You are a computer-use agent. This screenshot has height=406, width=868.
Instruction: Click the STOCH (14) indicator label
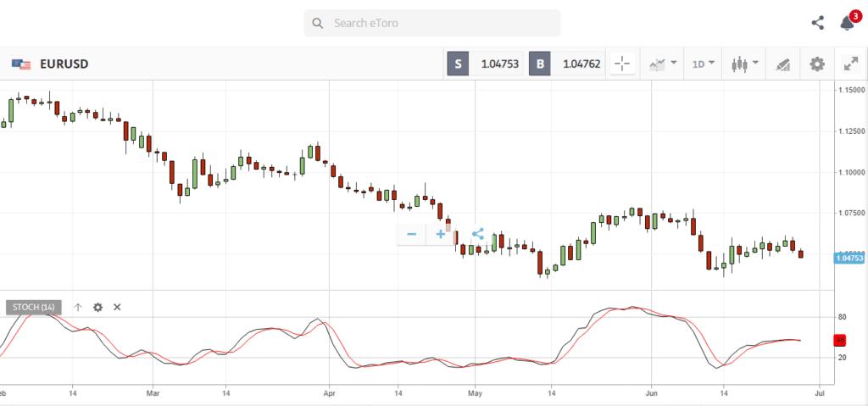point(34,308)
